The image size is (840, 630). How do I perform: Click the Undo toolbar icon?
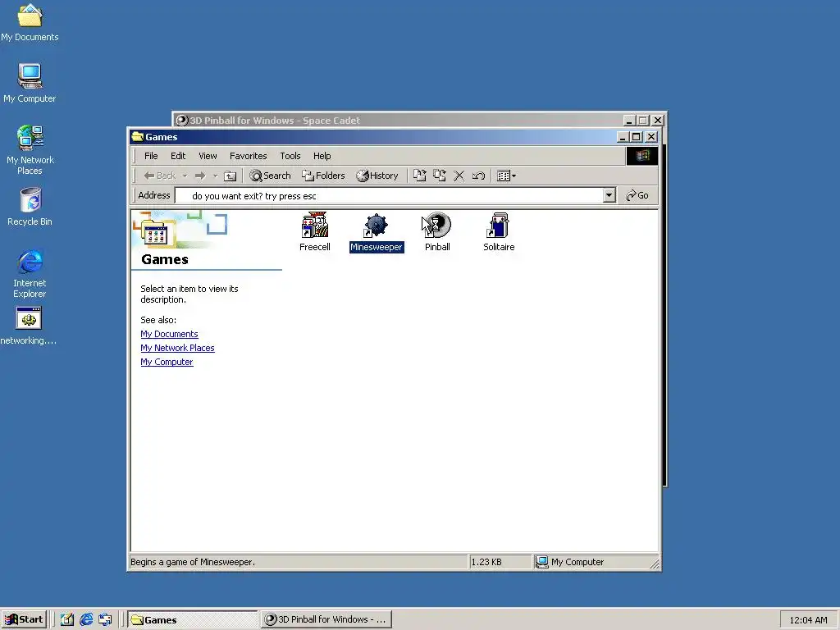click(478, 176)
